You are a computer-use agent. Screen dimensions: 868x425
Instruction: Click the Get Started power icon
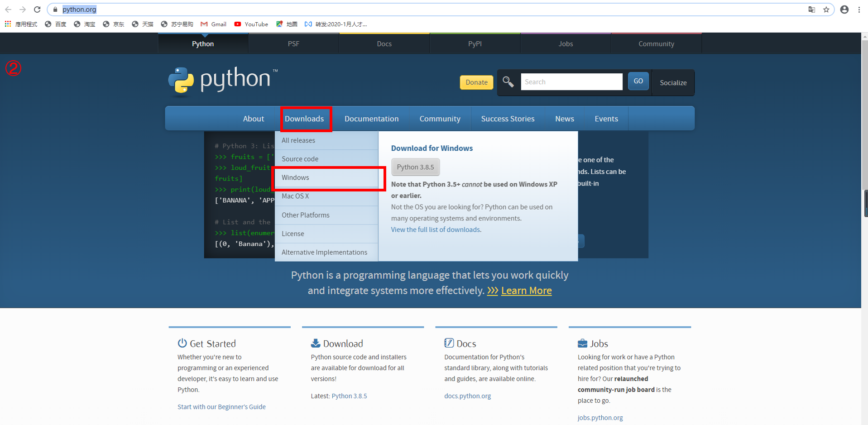(182, 343)
